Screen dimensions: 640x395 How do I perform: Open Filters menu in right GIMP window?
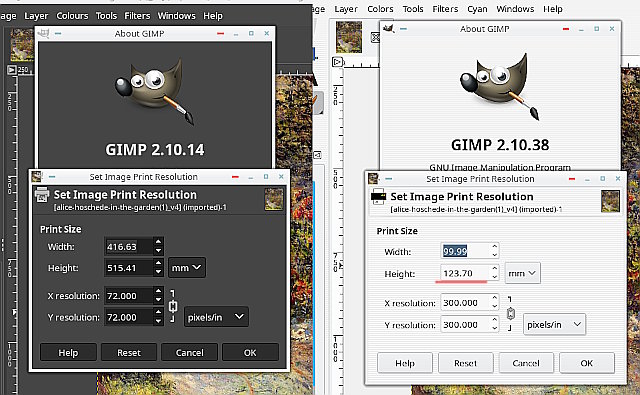tap(445, 9)
